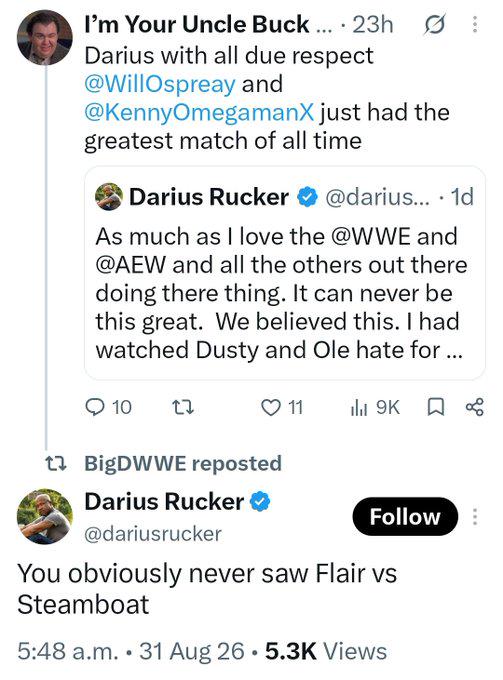Screen dimensions: 503x680
Task: Repost Uncle Buck's tweet
Action: [x=183, y=408]
